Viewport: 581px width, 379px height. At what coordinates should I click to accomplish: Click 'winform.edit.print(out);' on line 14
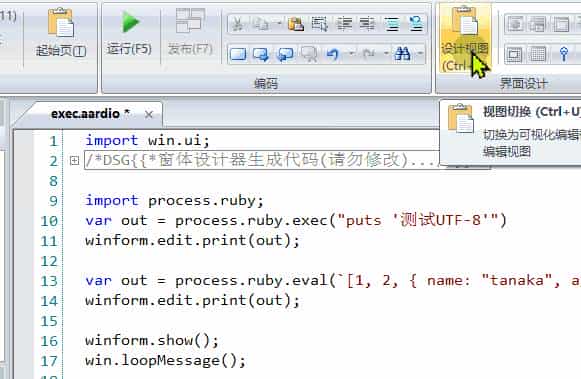192,301
